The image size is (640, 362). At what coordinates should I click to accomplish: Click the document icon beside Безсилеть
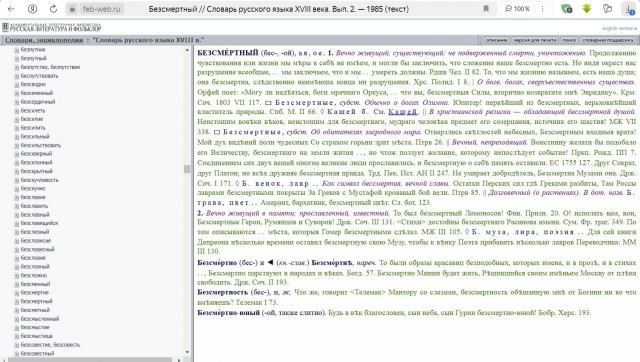(x=17, y=111)
